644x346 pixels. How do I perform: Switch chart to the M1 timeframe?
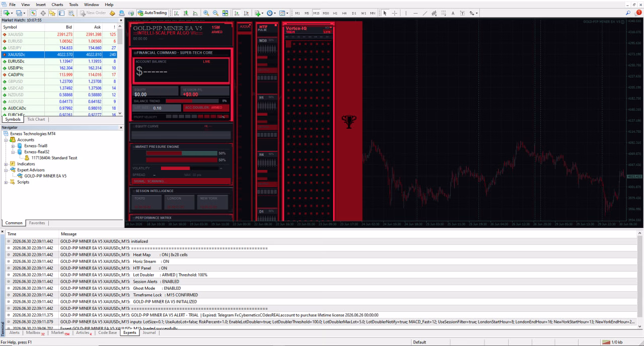(x=297, y=13)
